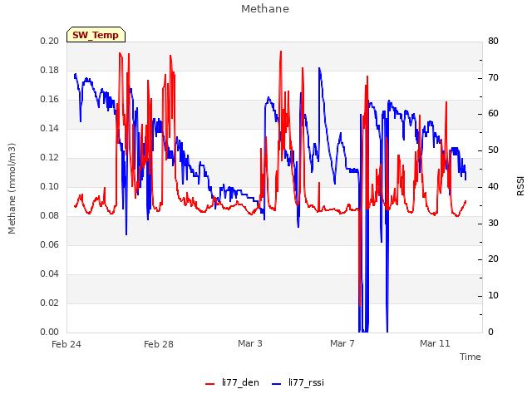Click the 0.02 methane axis value
The height and width of the screenshot is (399, 532).
coord(50,303)
